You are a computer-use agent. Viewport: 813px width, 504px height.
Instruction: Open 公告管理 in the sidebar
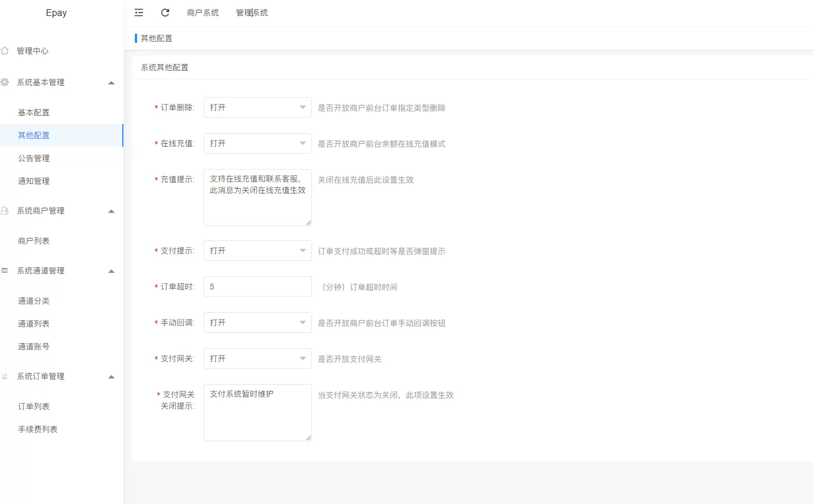[34, 158]
